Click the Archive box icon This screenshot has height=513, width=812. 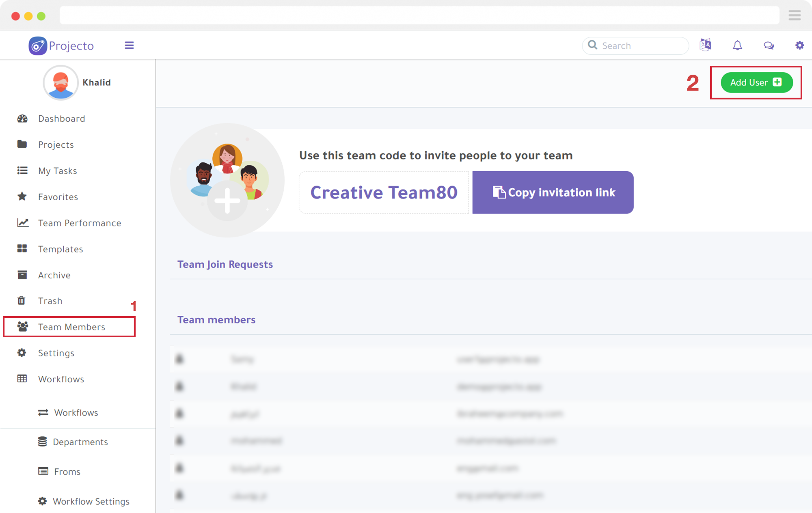pos(22,275)
